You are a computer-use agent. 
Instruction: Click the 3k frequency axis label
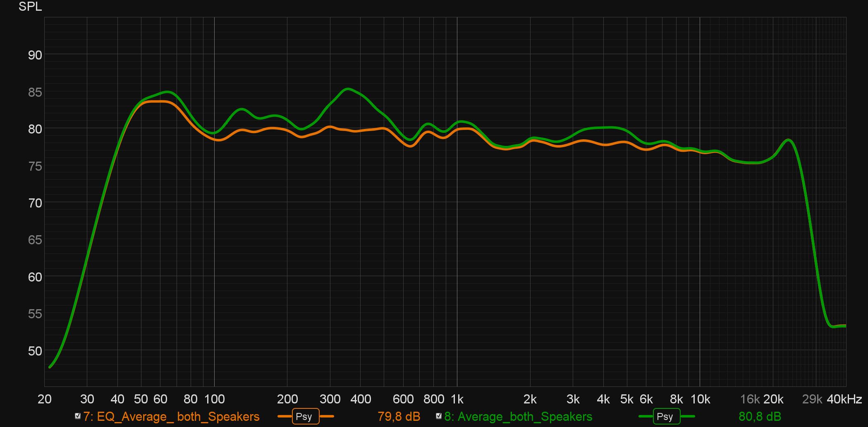(x=573, y=399)
